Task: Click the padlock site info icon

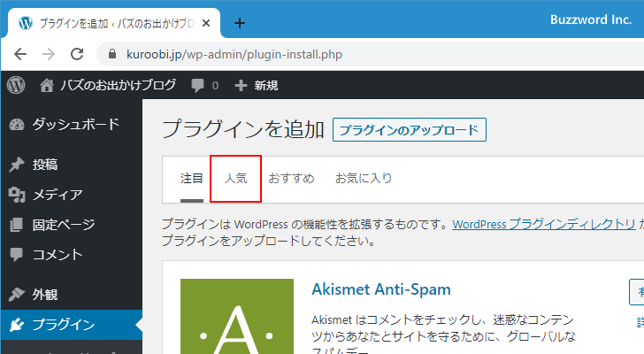Action: click(112, 54)
